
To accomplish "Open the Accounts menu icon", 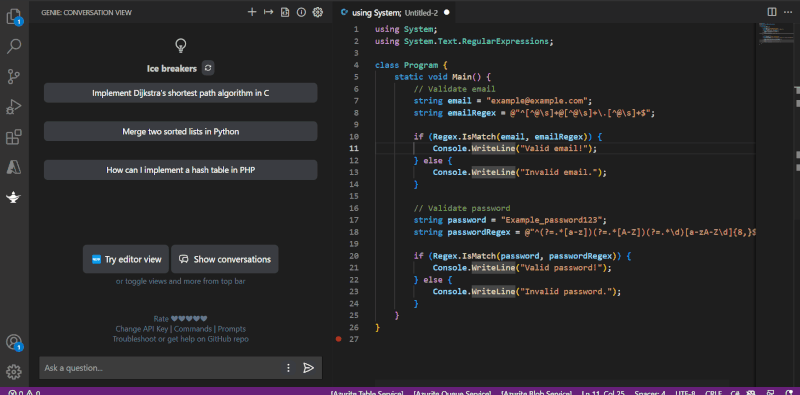I will pos(14,342).
